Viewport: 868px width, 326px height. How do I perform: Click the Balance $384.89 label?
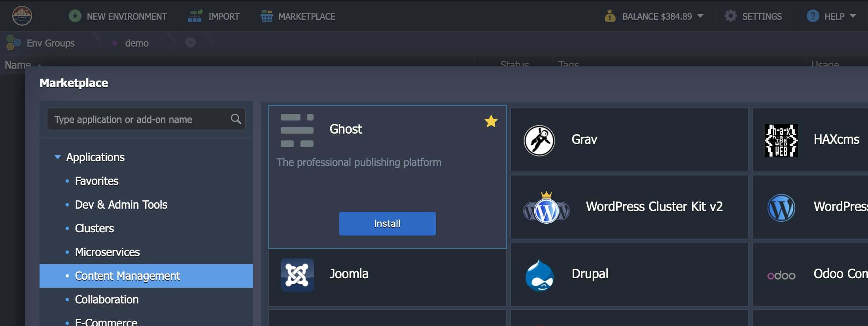coord(657,17)
